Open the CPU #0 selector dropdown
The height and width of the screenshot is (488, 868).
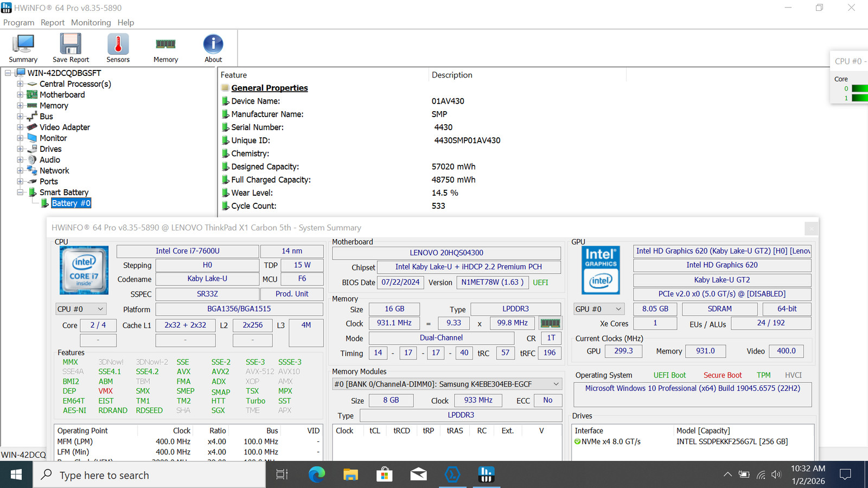pyautogui.click(x=81, y=309)
